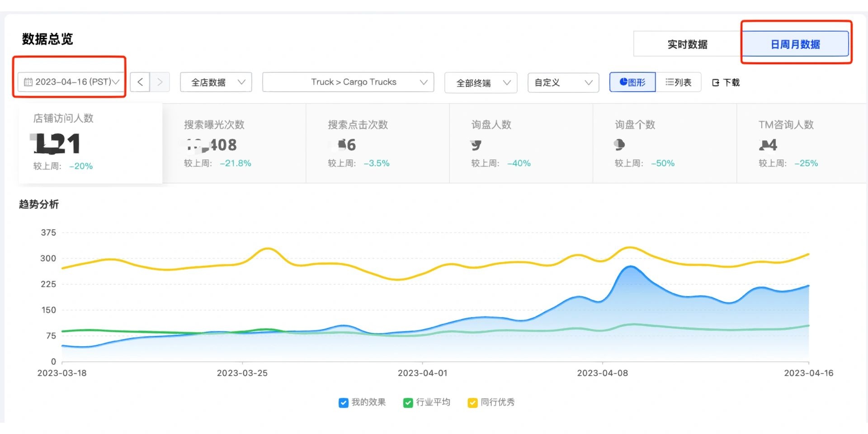
Task: Switch to the 实时数据 tab
Action: coord(687,44)
